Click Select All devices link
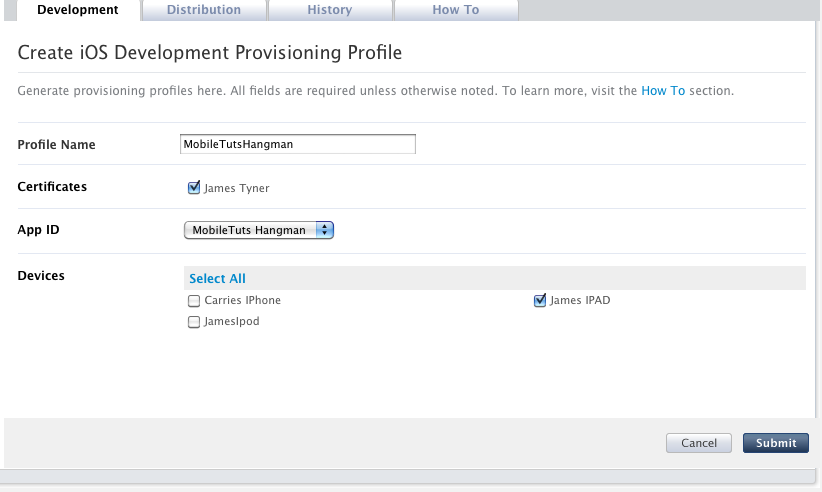The image size is (822, 492). pyautogui.click(x=217, y=279)
